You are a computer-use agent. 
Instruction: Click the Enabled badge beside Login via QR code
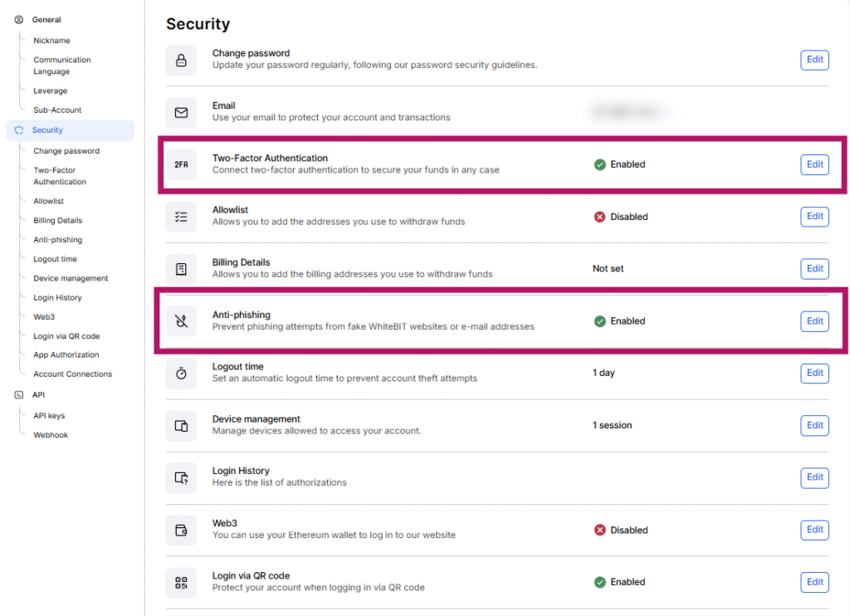(618, 582)
